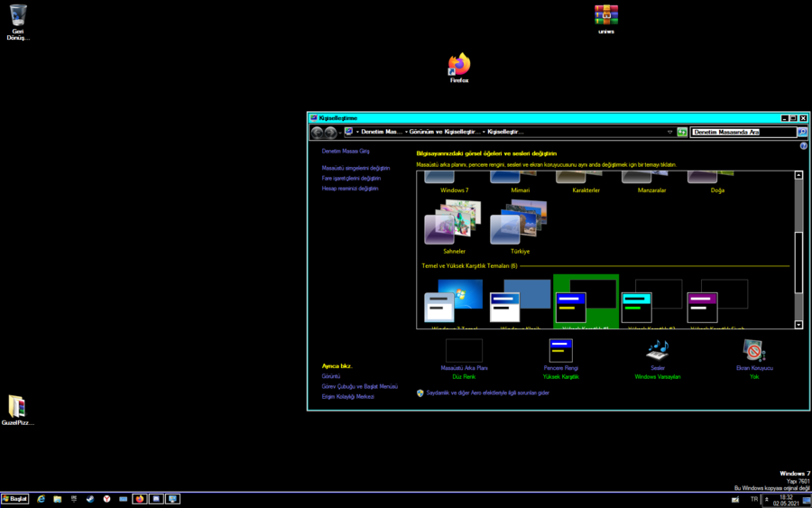The image size is (812, 508).
Task: Click the search magnifier button
Action: (x=802, y=132)
